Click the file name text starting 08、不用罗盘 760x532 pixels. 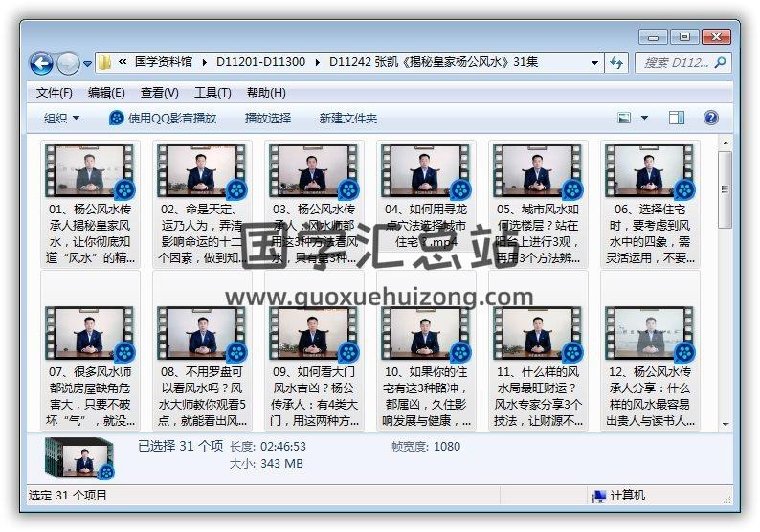click(202, 396)
